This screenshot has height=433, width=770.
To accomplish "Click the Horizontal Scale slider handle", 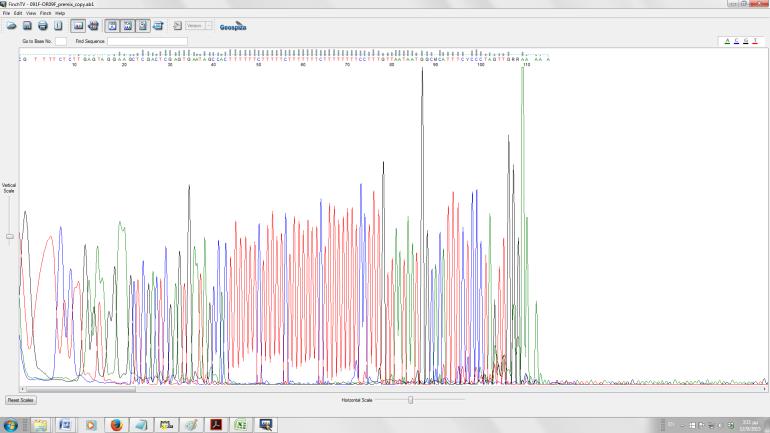I will click(x=411, y=400).
